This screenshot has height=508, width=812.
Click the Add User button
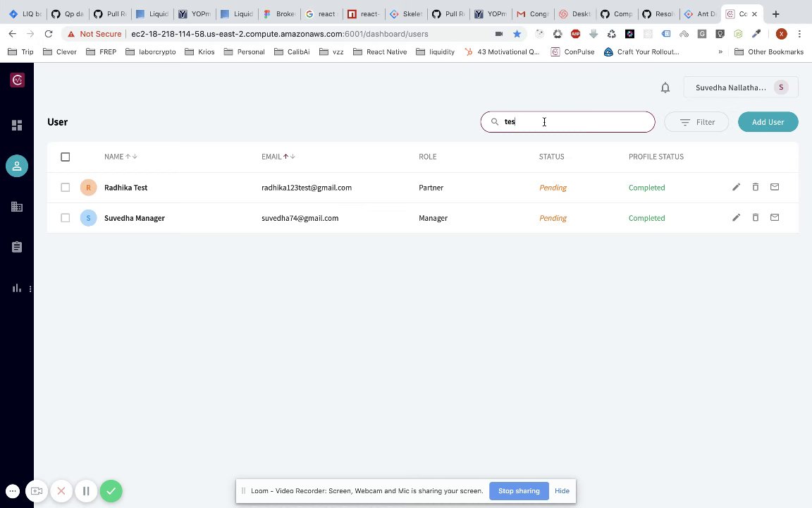coord(768,122)
